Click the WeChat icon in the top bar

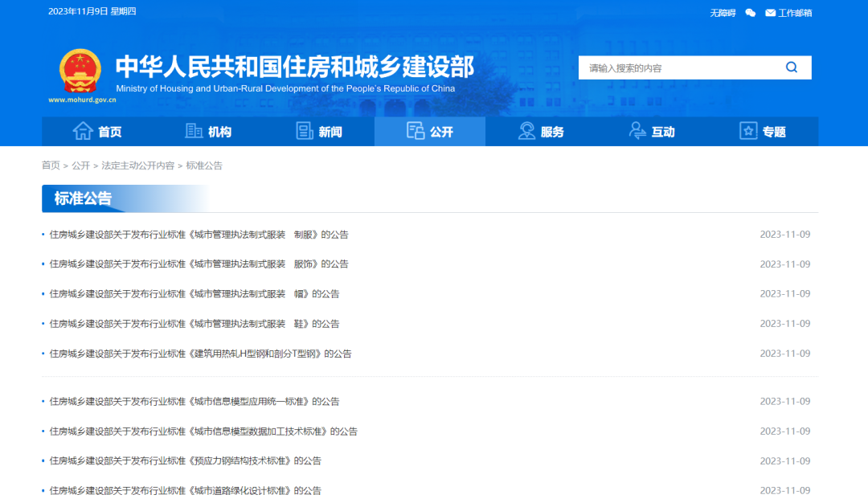750,13
